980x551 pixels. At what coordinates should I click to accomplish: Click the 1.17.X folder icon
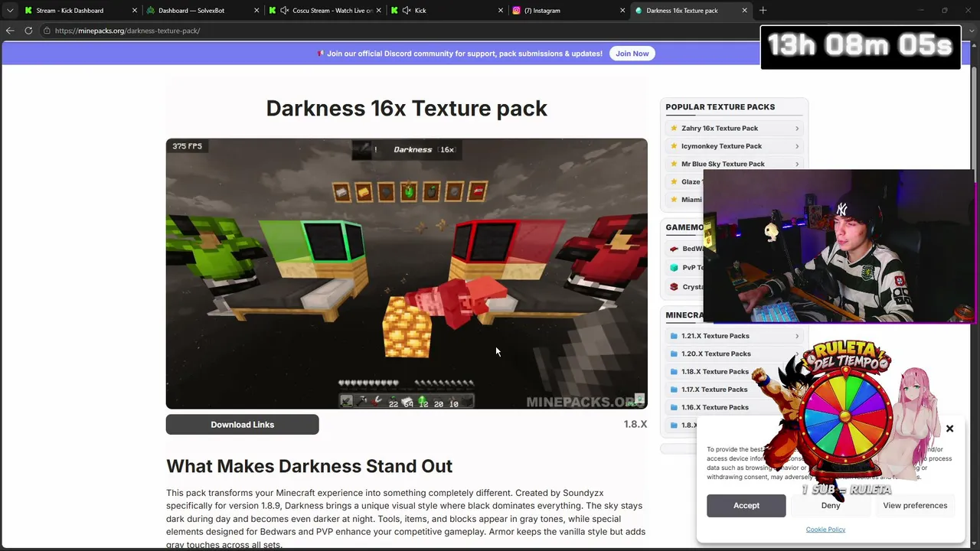pos(674,390)
